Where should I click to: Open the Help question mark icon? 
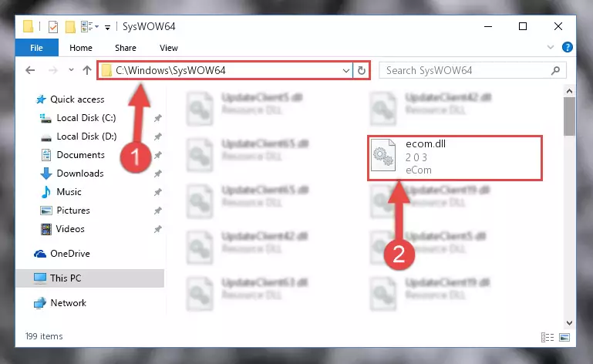pos(567,47)
